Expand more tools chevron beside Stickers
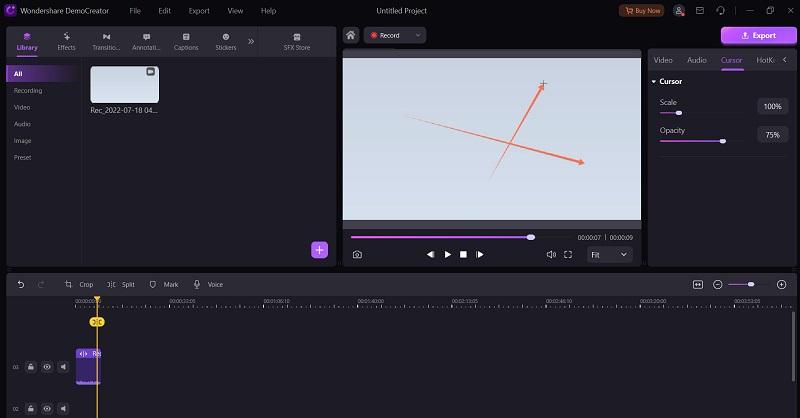Screen dimensions: 800x418 tap(251, 41)
